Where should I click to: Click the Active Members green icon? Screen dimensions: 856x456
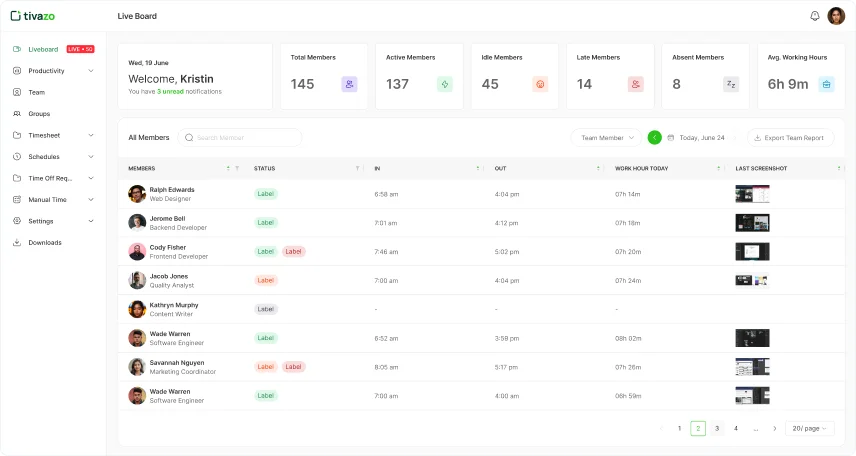pos(445,85)
